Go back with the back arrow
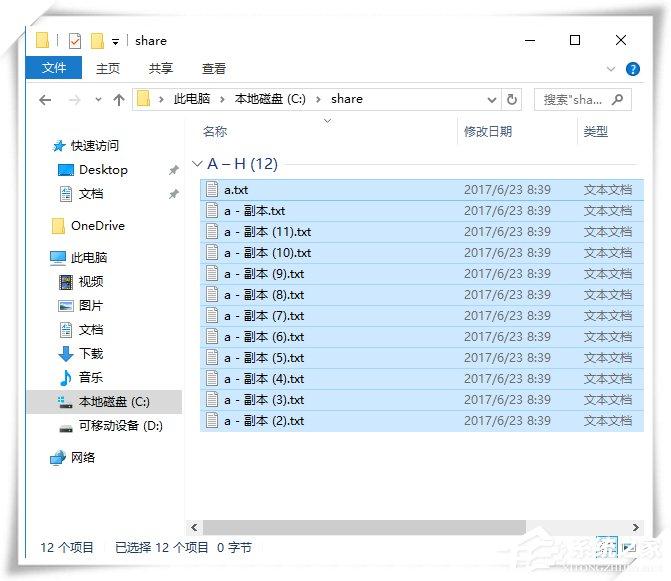The image size is (671, 581). click(x=45, y=100)
